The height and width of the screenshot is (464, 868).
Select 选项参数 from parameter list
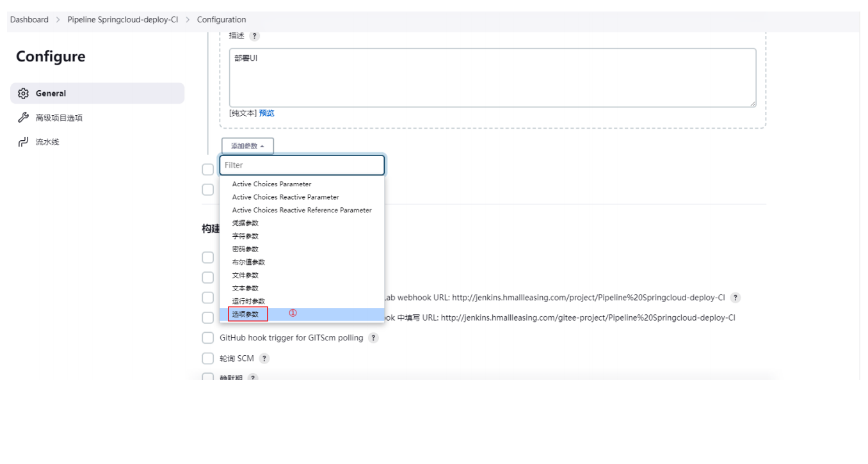[246, 314]
